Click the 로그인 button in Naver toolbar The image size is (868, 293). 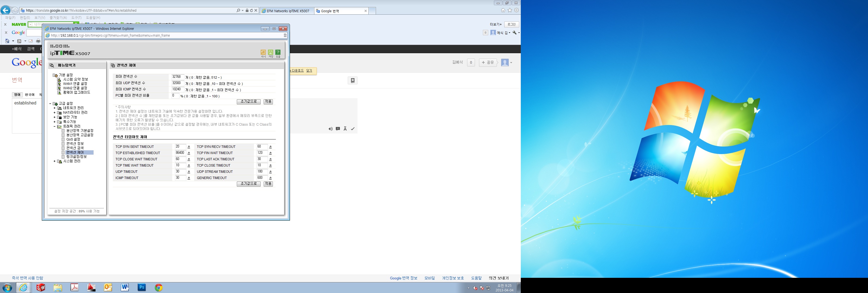point(512,24)
